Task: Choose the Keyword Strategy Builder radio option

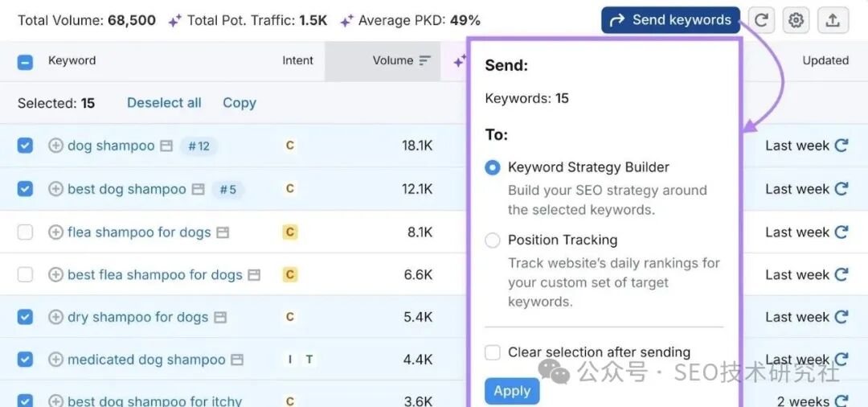Action: [x=493, y=167]
